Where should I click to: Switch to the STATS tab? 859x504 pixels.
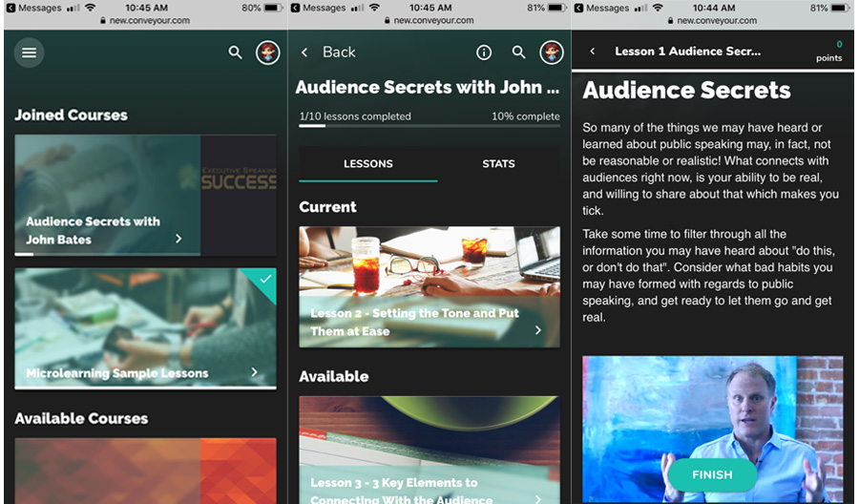point(498,164)
